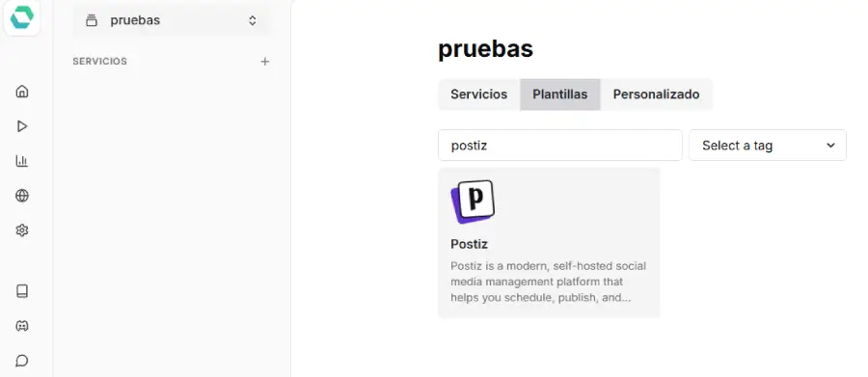Switch to the Servicios tab
The width and height of the screenshot is (868, 377).
478,94
